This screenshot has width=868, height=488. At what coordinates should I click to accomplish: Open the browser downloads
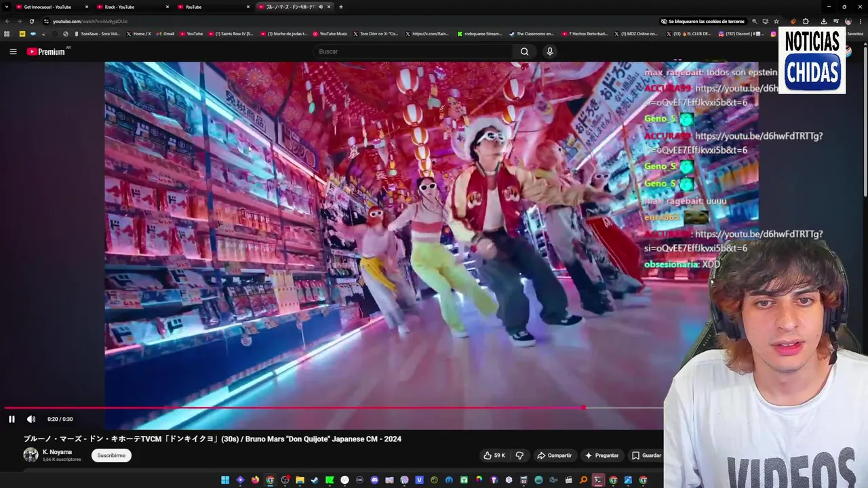click(824, 21)
